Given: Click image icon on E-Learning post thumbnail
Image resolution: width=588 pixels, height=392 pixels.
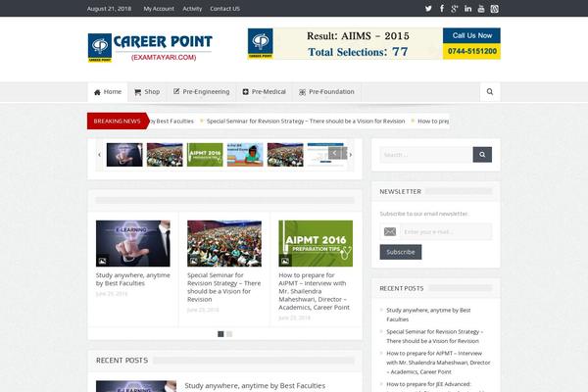Looking at the screenshot, I should [x=102, y=261].
